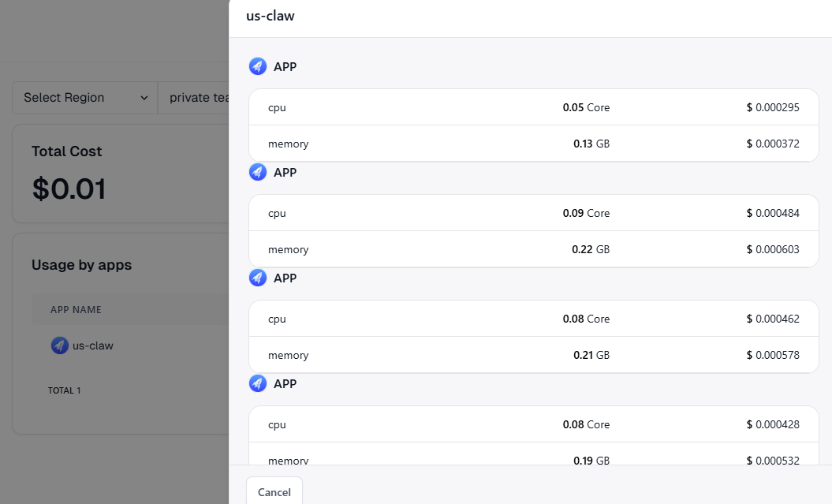Click the APP rocket icon above the $0.000462 cpu row

point(258,278)
